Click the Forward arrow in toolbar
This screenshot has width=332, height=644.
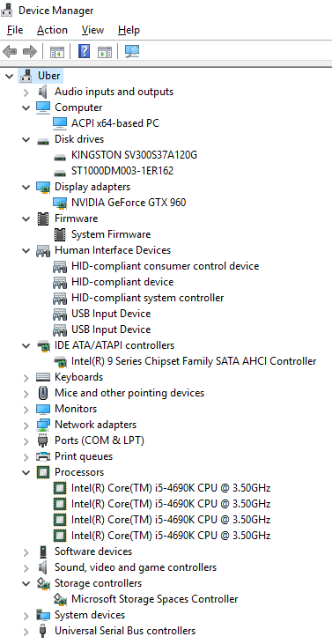click(30, 51)
